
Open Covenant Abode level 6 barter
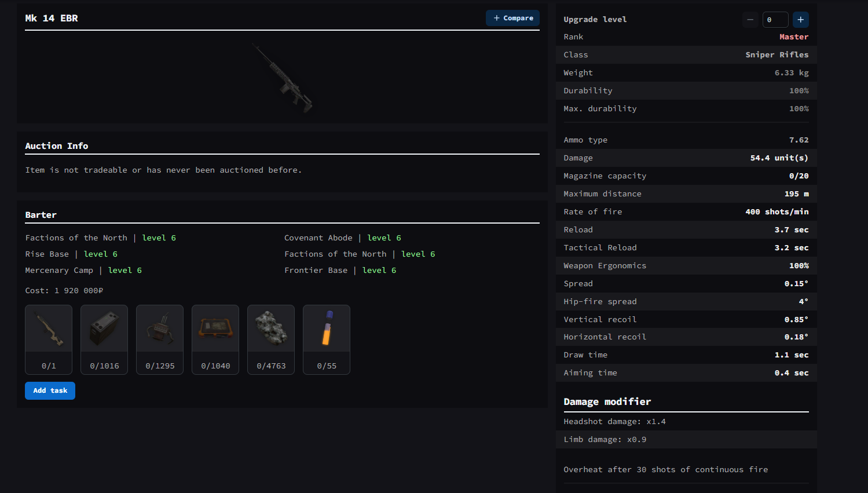pyautogui.click(x=342, y=238)
